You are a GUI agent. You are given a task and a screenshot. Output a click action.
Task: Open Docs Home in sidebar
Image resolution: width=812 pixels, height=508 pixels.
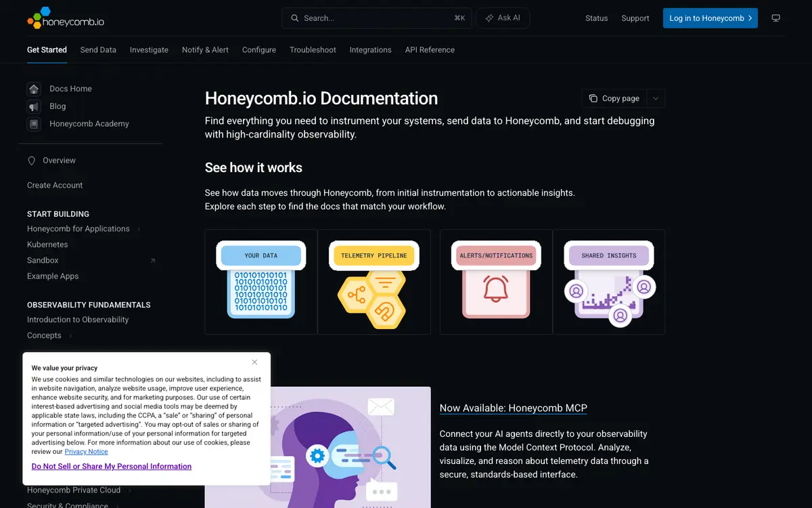[x=70, y=89]
